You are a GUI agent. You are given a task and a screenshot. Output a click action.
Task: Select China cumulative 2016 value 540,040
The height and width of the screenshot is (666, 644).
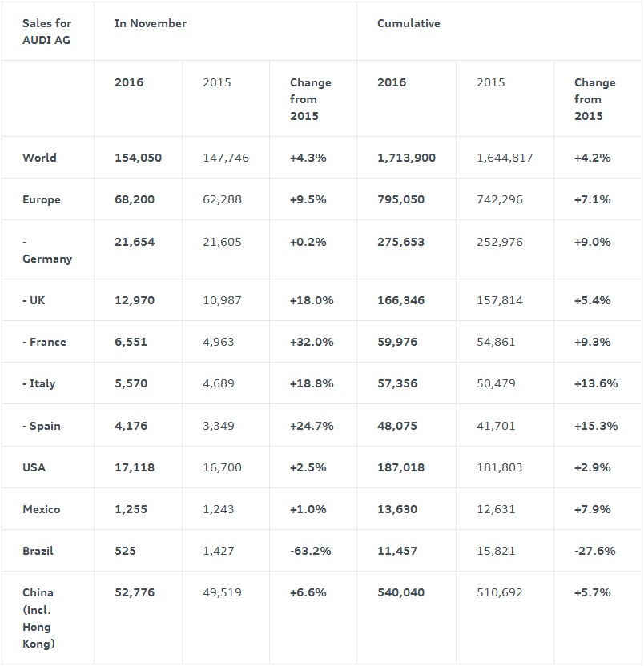pyautogui.click(x=400, y=592)
